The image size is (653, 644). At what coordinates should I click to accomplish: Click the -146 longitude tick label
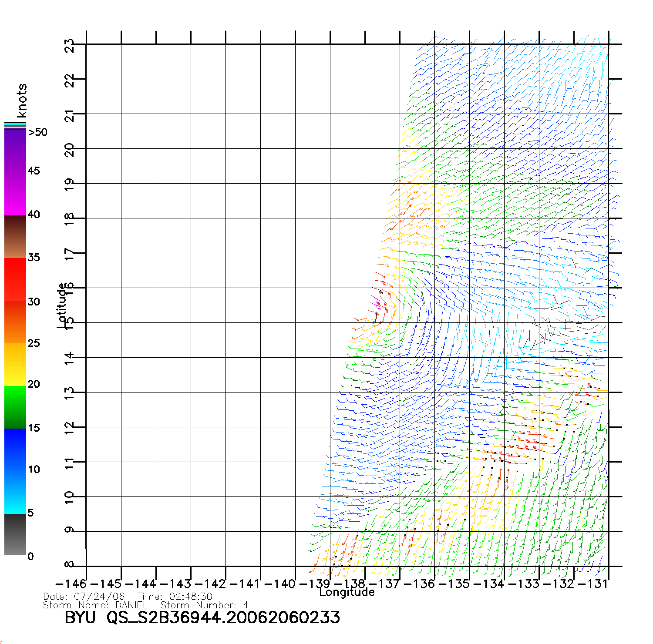pyautogui.click(x=71, y=584)
